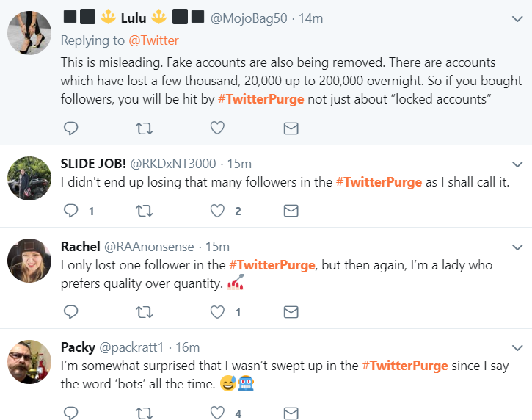Retweet SLIDE JOB!'s tweet
This screenshot has height=420, width=532.
(x=145, y=211)
